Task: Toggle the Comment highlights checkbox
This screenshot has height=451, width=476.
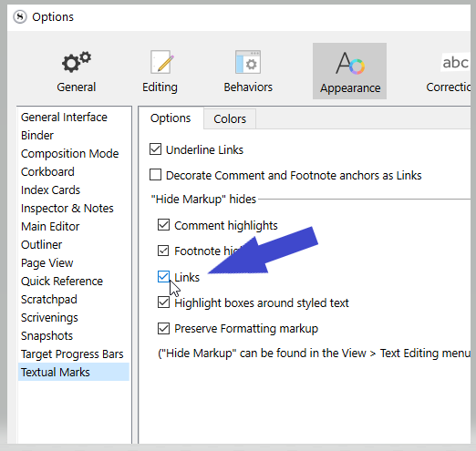Action: tap(163, 225)
